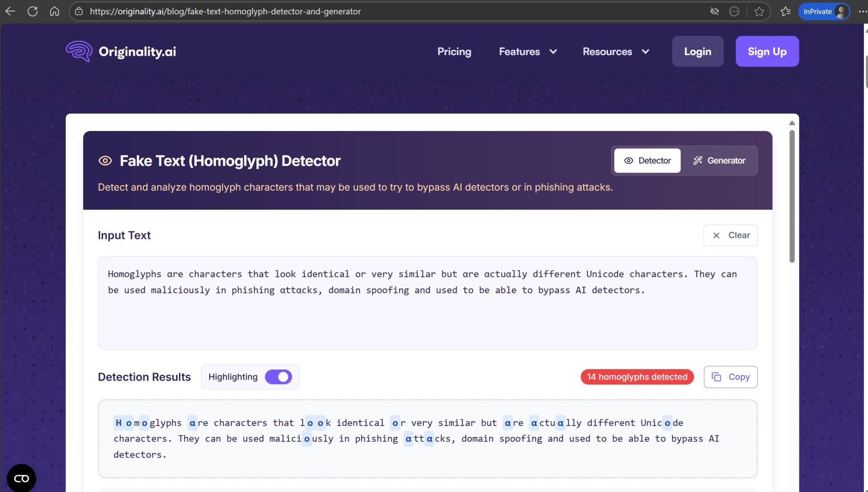Open the favorites collections icon

coord(785,11)
